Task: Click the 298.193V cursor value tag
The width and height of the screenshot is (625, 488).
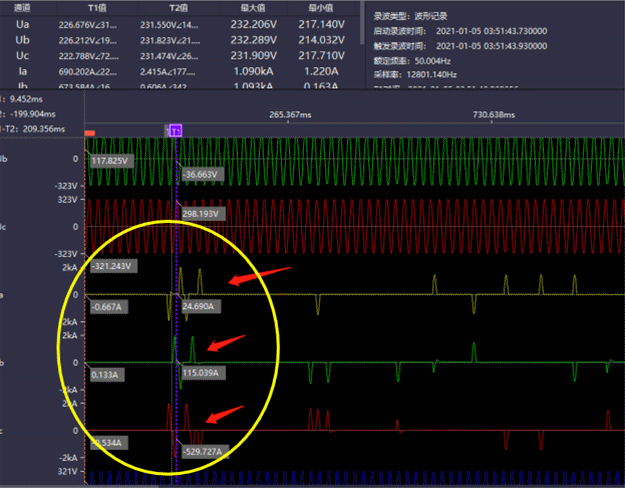Action: click(204, 214)
